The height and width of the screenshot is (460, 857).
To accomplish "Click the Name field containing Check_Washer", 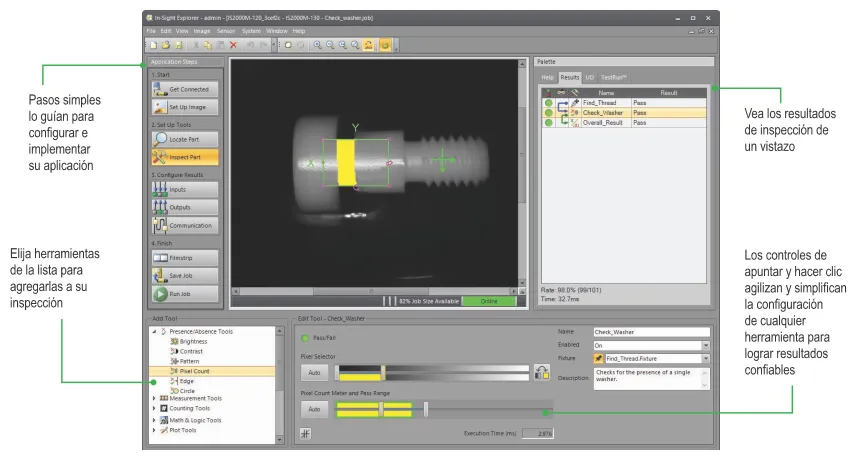I will 650,331.
